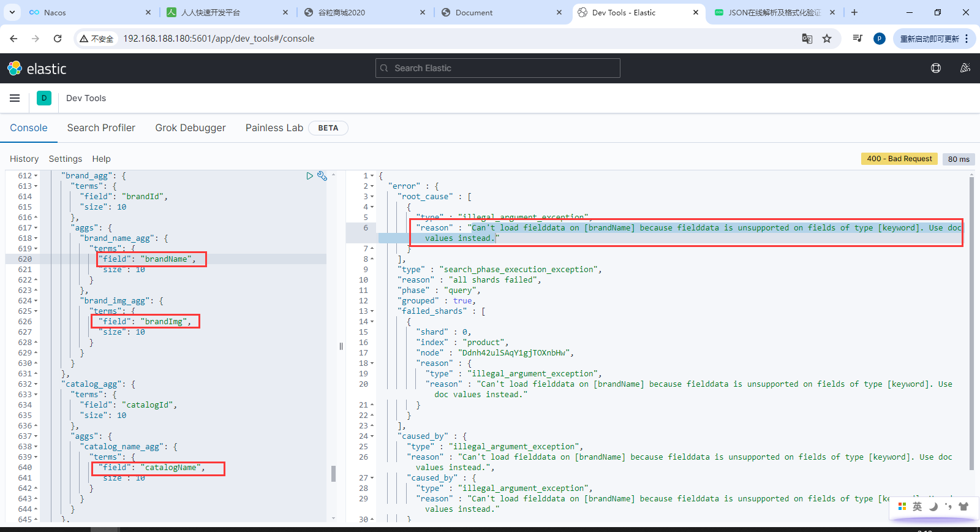Select the Console tab
The image size is (980, 532).
coord(29,127)
